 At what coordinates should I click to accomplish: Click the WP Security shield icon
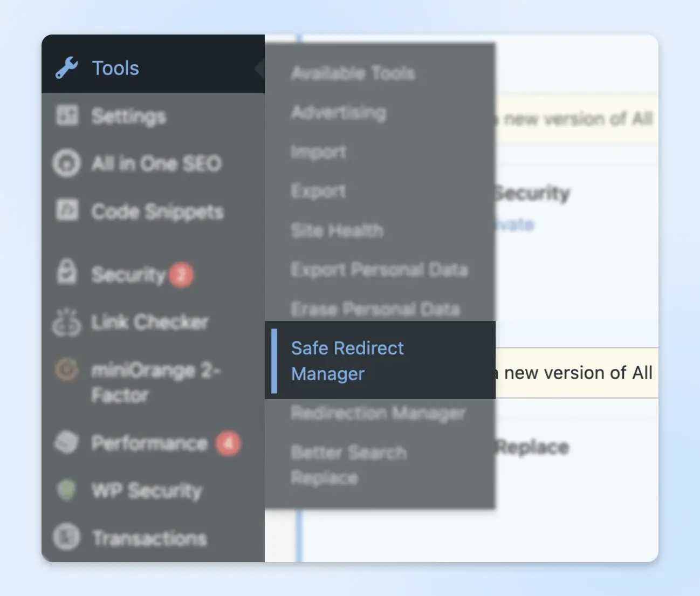[x=66, y=490]
